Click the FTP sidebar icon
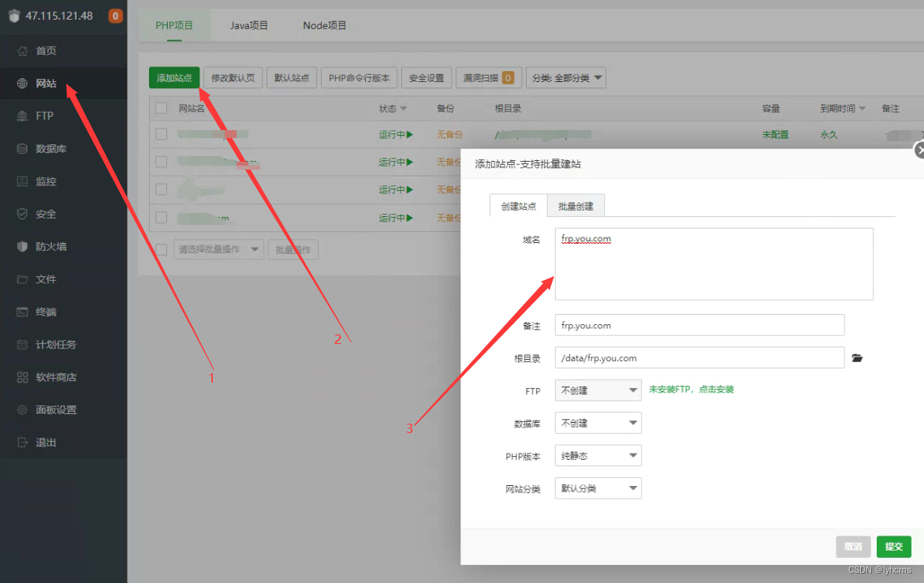Viewport: 924px width, 583px height. tap(22, 116)
